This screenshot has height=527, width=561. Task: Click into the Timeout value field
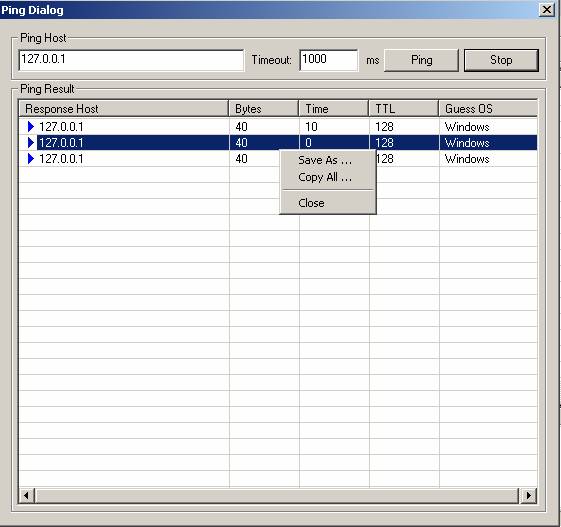click(328, 60)
